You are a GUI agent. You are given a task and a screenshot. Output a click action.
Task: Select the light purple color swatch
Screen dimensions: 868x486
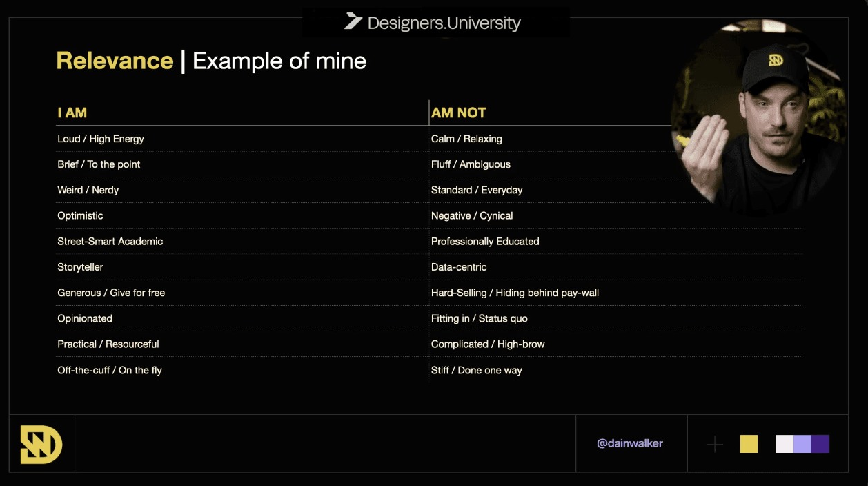coord(802,444)
